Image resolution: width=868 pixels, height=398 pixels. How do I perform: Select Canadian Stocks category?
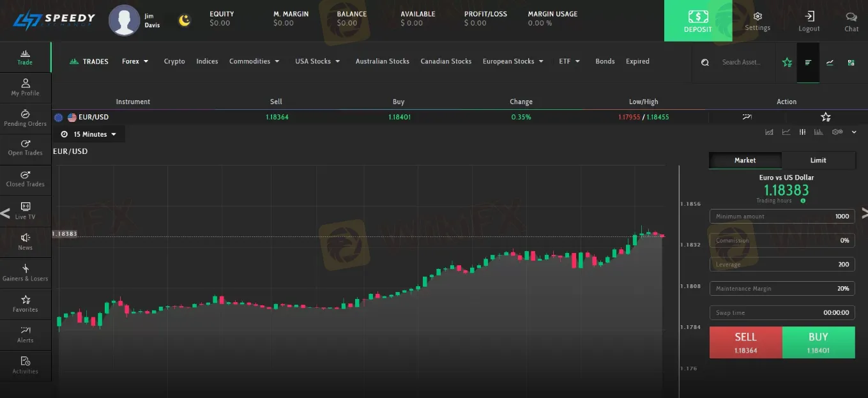point(446,61)
